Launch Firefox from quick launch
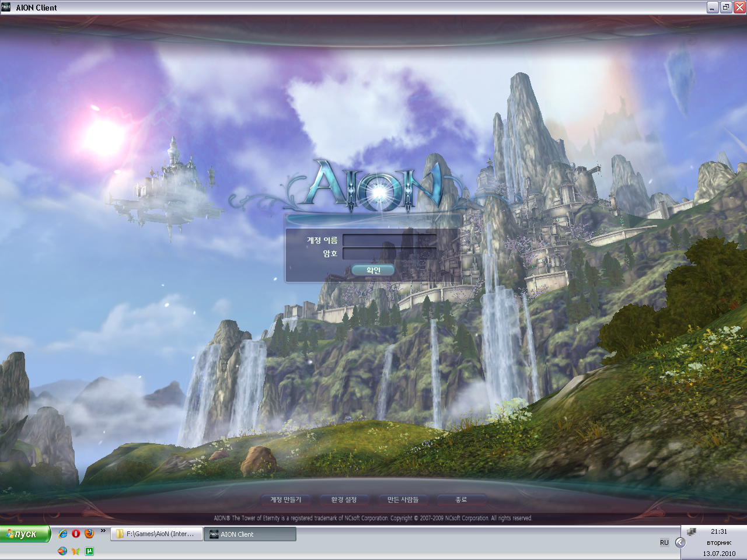747x560 pixels. (x=89, y=534)
